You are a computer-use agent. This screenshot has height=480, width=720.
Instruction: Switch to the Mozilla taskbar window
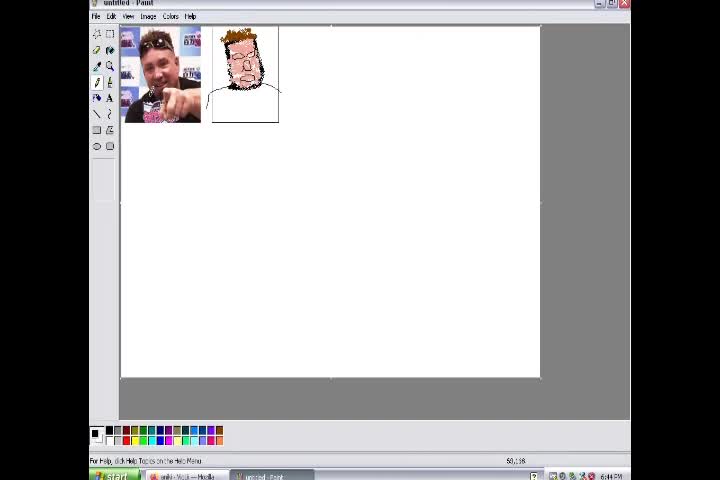[186, 476]
